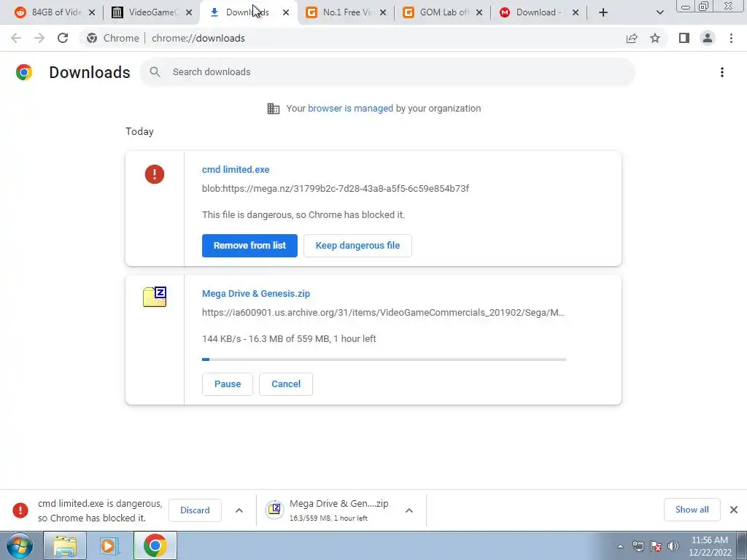Open the tab search dropdown arrow
Screen dimensions: 747x560
click(659, 12)
